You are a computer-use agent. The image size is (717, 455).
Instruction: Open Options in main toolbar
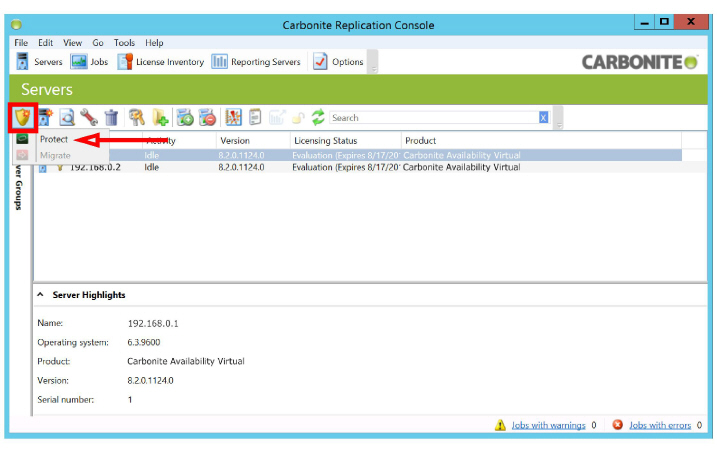(x=338, y=61)
